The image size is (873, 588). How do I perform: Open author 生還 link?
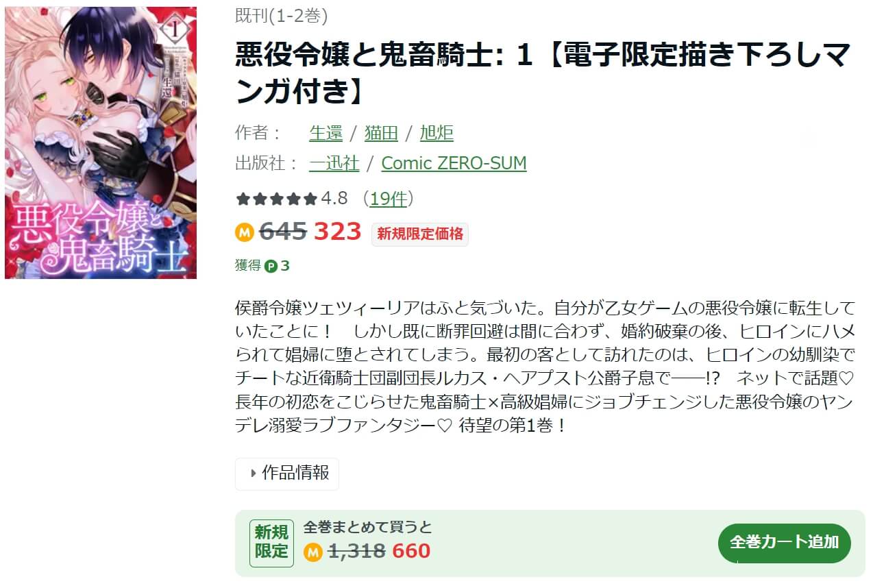point(326,133)
